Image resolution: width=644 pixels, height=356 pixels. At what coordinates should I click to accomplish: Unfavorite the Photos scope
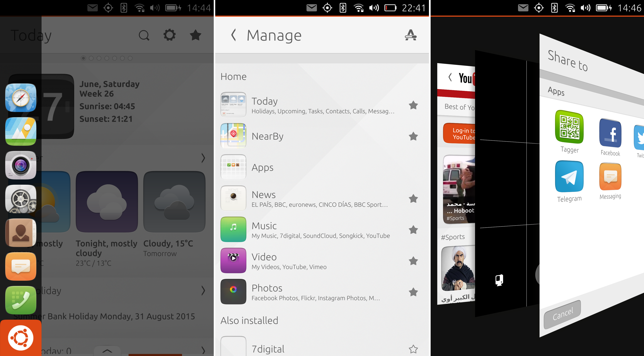(x=413, y=292)
